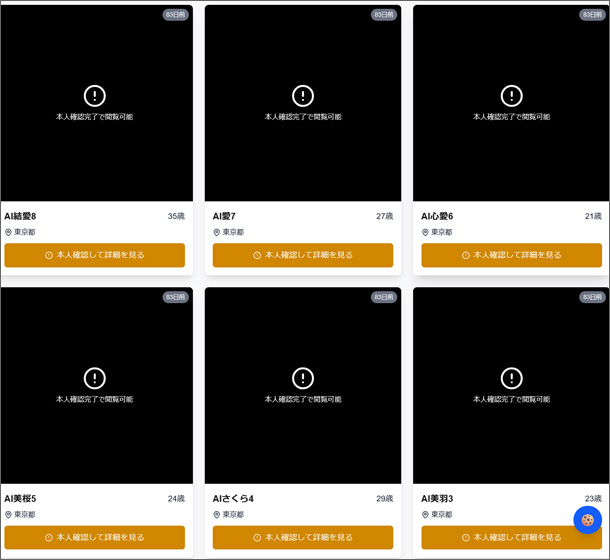Open the AI愛7 profile name
The image size is (610, 560).
(x=224, y=216)
